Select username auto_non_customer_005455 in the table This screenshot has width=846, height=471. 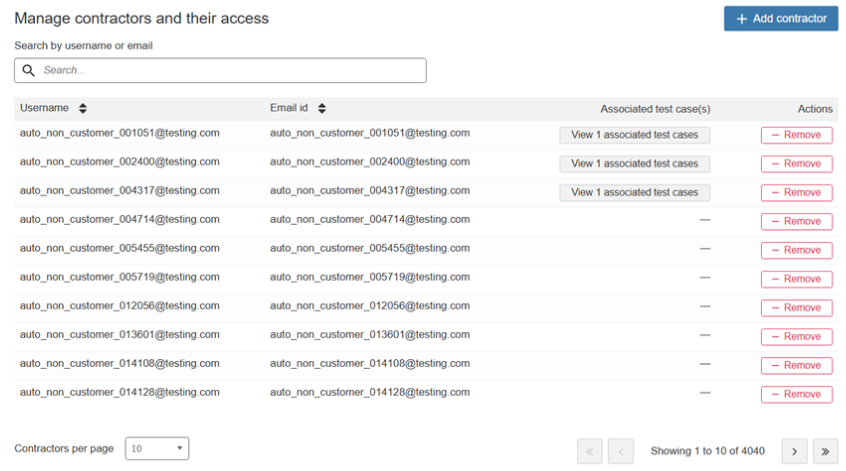119,248
